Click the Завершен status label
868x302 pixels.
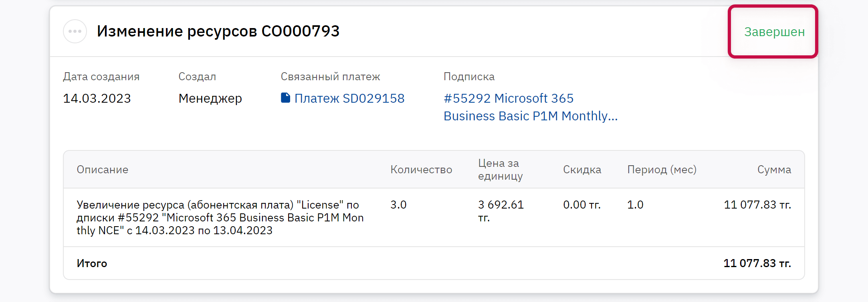774,32
